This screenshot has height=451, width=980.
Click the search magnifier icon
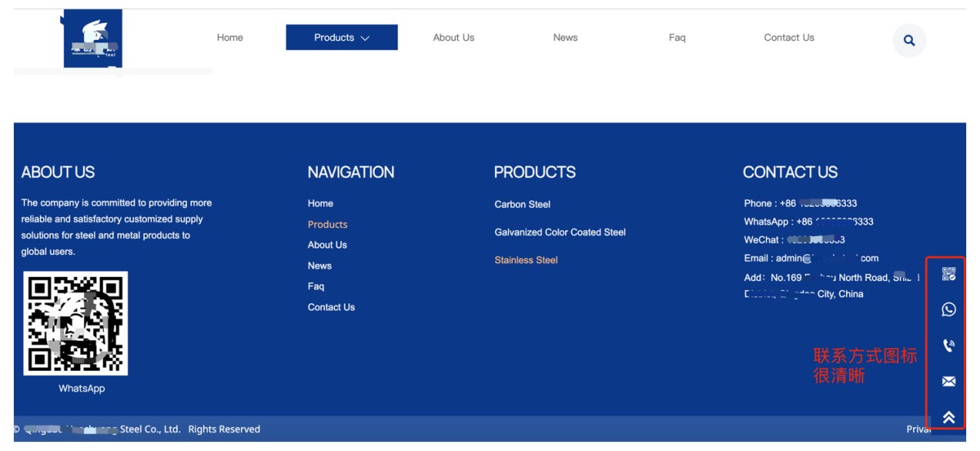[x=909, y=41]
